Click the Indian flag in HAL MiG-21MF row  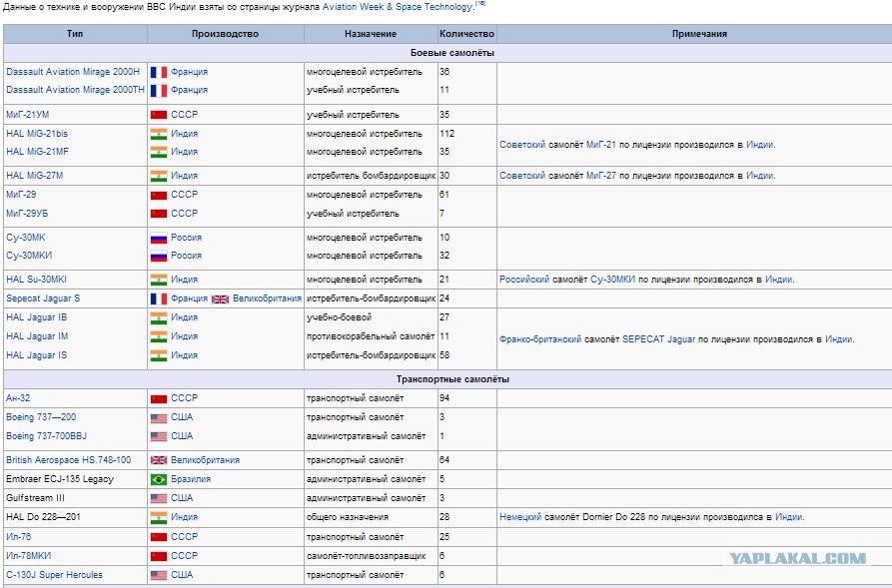pyautogui.click(x=159, y=153)
